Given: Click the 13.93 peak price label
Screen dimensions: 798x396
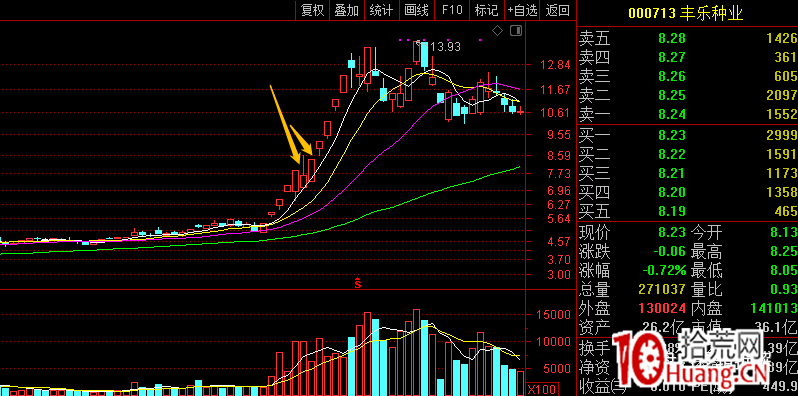Looking at the screenshot, I should (x=445, y=47).
